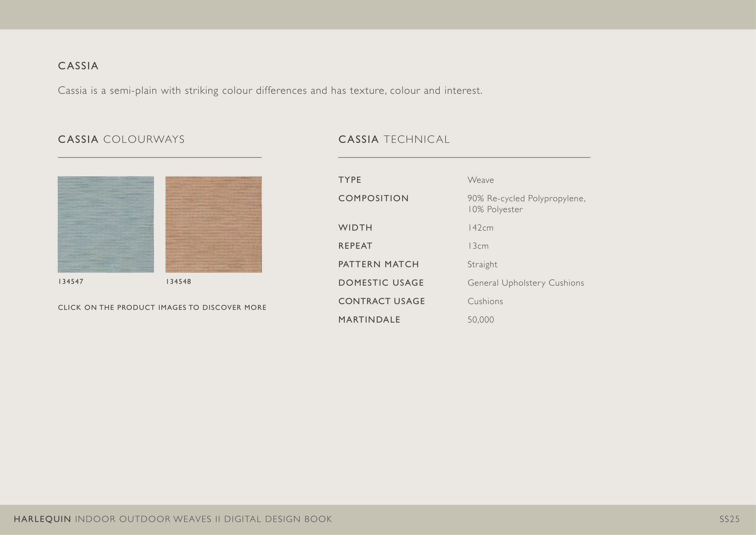Click the Weave type value
Image resolution: width=756 pixels, height=535 pixels.
(x=481, y=180)
